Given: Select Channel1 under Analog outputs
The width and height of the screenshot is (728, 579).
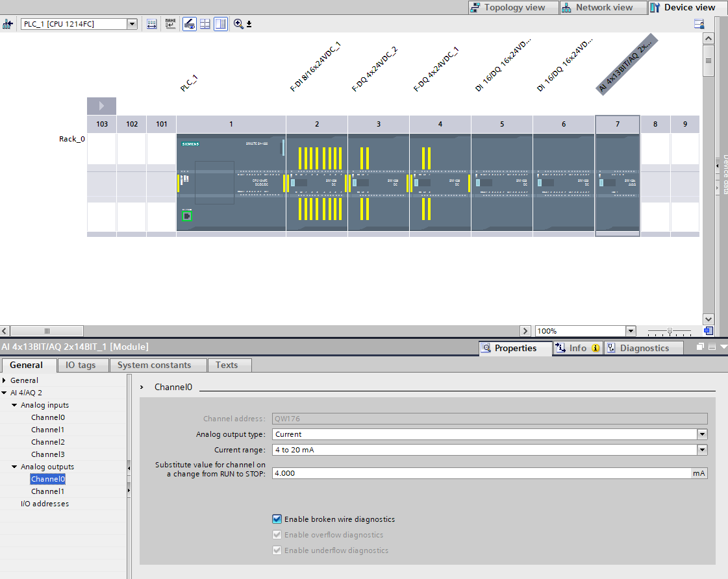Looking at the screenshot, I should 47,491.
